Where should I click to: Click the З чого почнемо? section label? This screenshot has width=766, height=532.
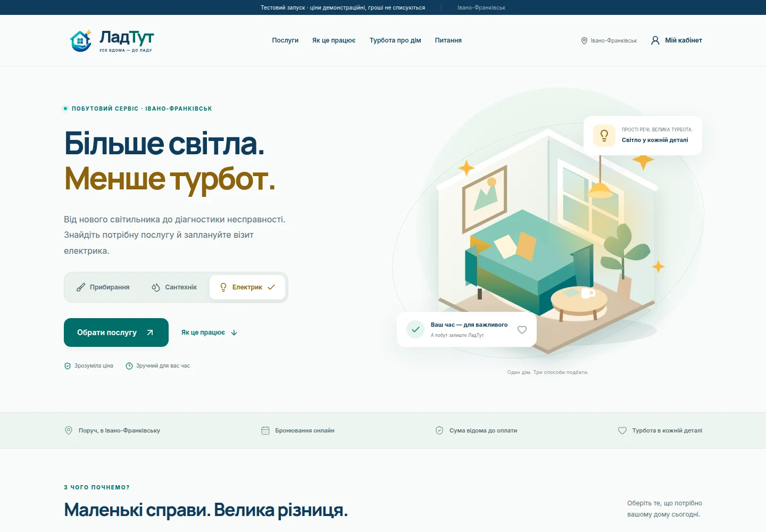(97, 487)
